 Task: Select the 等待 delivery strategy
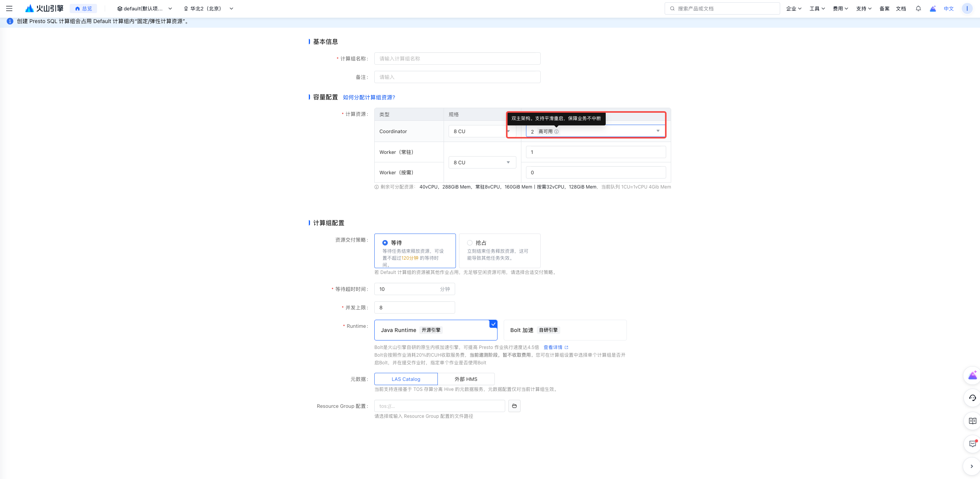coord(415,251)
